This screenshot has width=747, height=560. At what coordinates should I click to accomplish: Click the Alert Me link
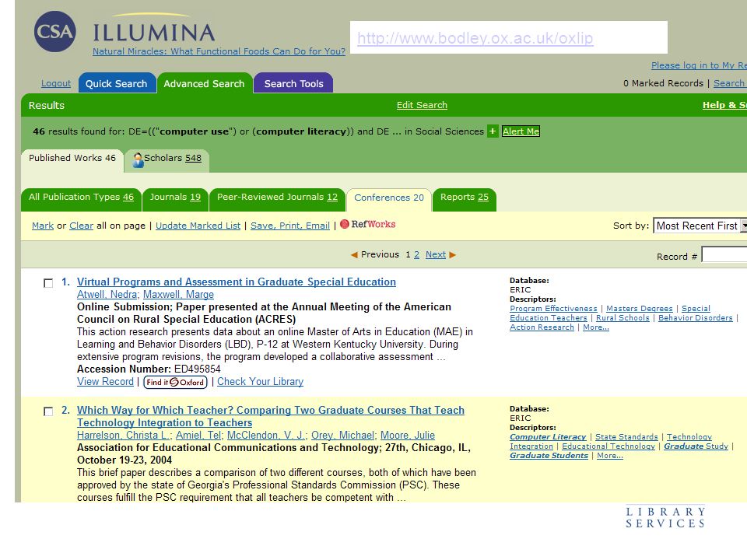tap(521, 131)
